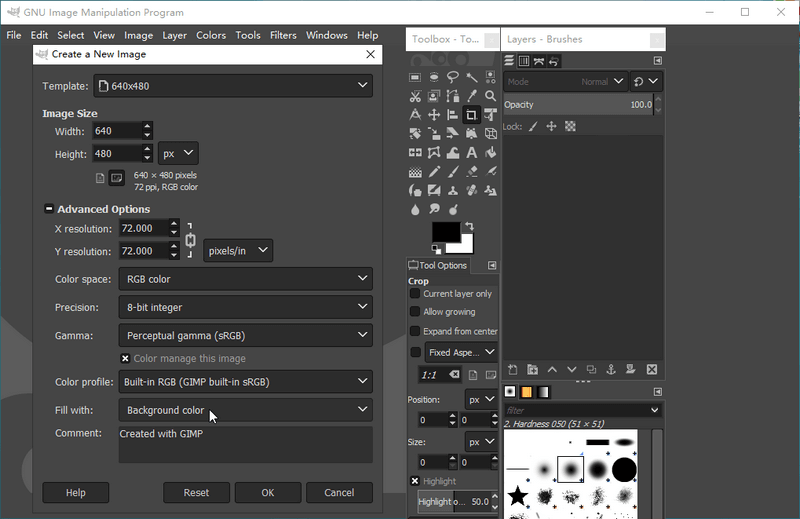Enable 'Current layer only' checkbox

pyautogui.click(x=415, y=294)
